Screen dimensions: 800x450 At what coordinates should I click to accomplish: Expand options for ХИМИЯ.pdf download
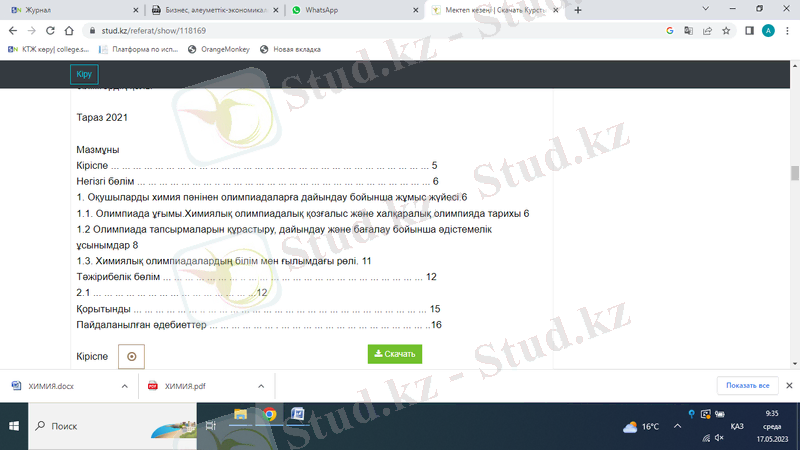[261, 386]
